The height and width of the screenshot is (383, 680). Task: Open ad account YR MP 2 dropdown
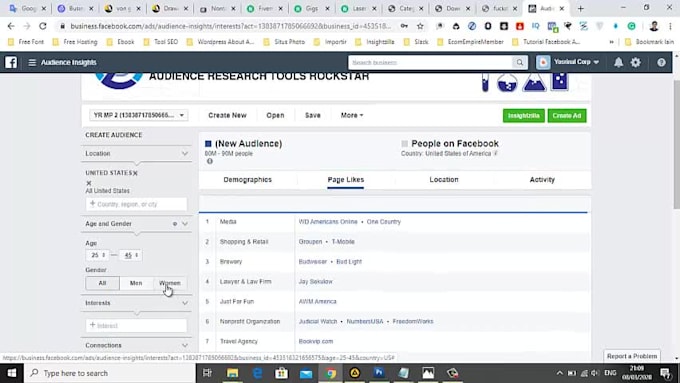click(139, 115)
